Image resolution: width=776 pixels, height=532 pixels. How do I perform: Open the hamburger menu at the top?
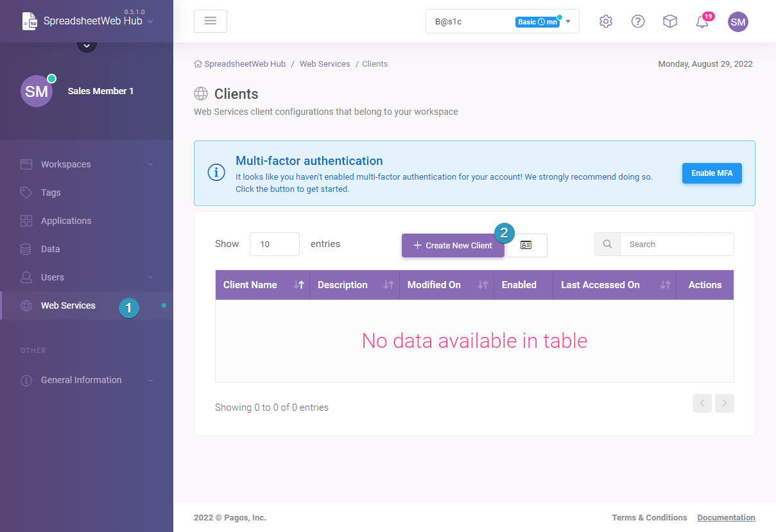point(211,21)
